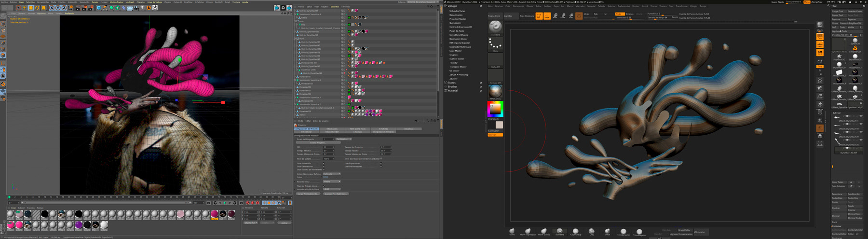The image size is (868, 239).
Task: Open the Centímetros unit dropdown
Action: [343, 139]
